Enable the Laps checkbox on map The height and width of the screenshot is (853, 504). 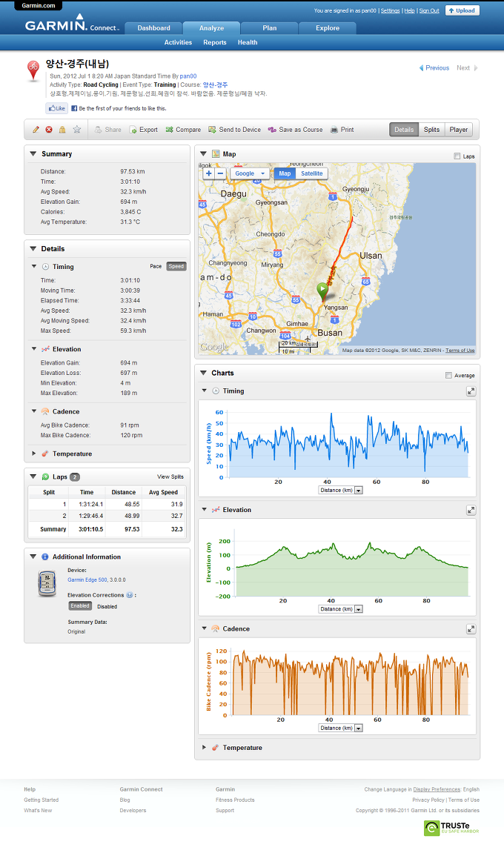click(457, 156)
